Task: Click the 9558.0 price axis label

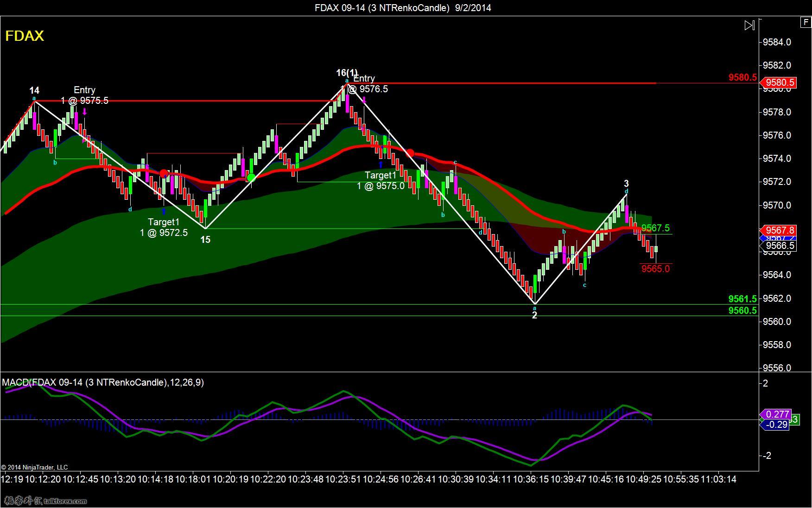Action: tap(777, 345)
